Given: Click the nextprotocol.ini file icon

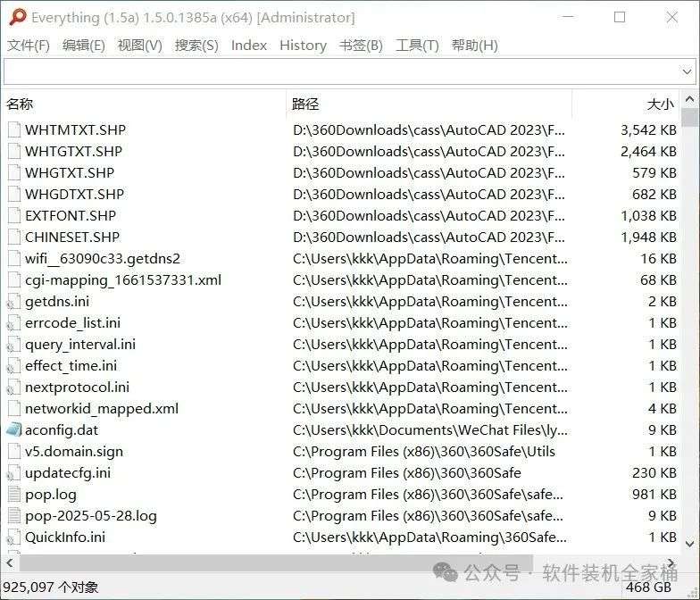Looking at the screenshot, I should click(13, 387).
